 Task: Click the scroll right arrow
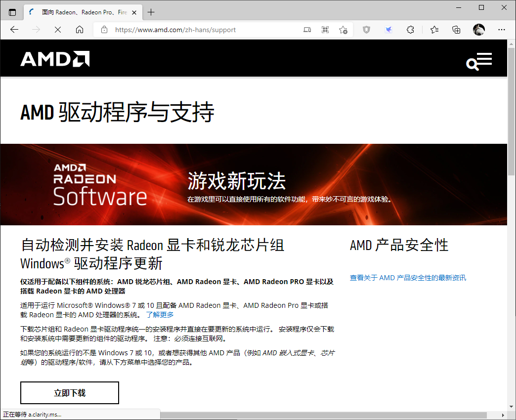coord(503,415)
